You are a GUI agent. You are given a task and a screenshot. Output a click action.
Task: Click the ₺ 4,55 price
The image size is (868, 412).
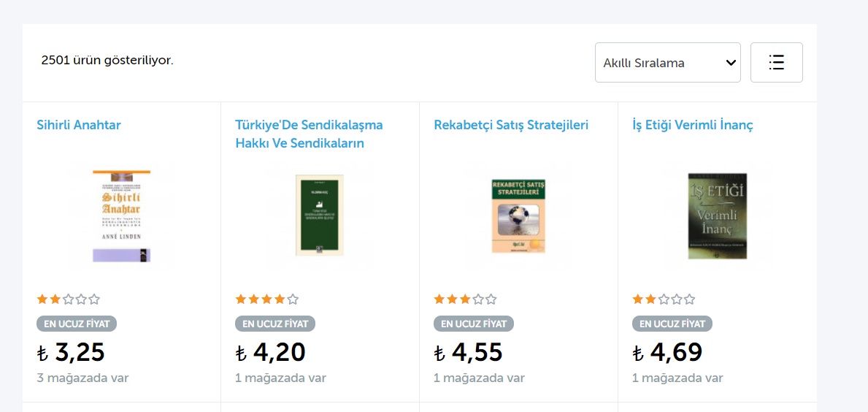[x=468, y=353]
